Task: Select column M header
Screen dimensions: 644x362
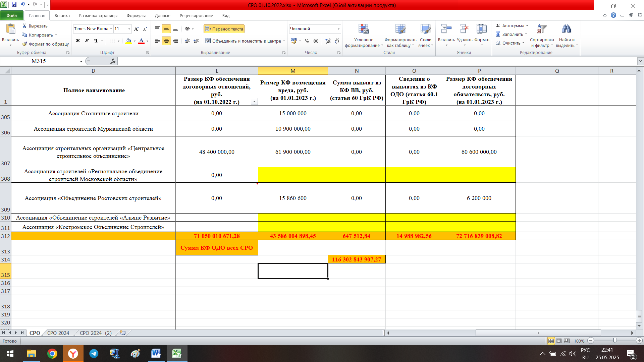Action: (x=293, y=71)
